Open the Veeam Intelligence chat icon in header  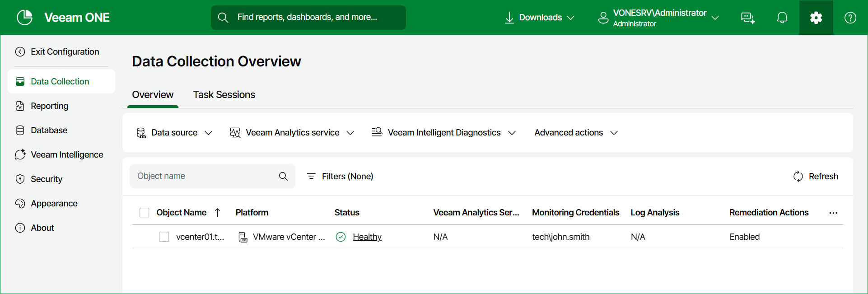point(748,18)
